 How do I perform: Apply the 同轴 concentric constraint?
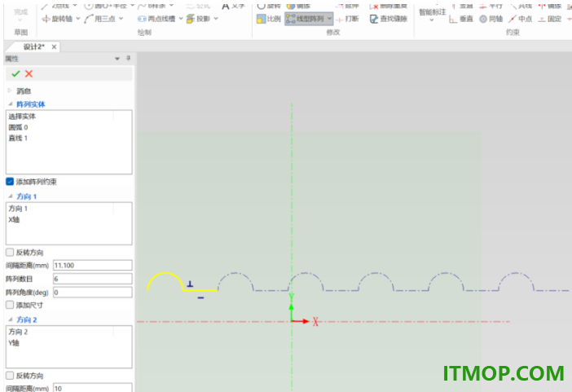pyautogui.click(x=491, y=19)
